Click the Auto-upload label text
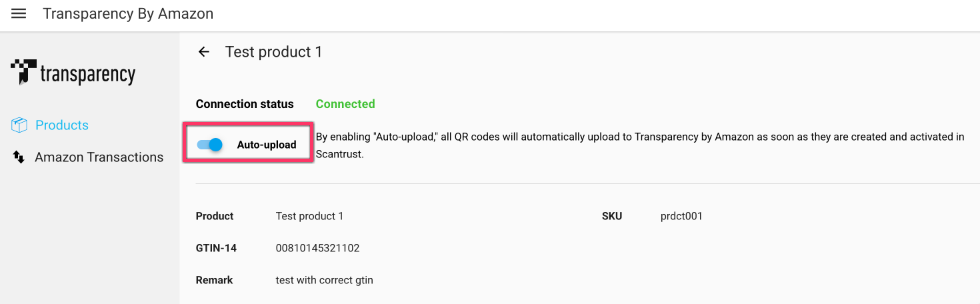980x304 pixels. click(266, 145)
